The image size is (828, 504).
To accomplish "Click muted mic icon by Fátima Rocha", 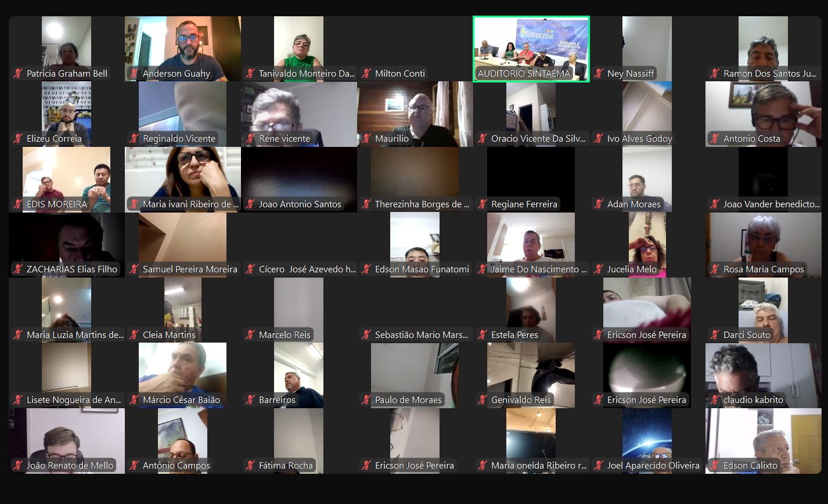I will pyautogui.click(x=251, y=466).
